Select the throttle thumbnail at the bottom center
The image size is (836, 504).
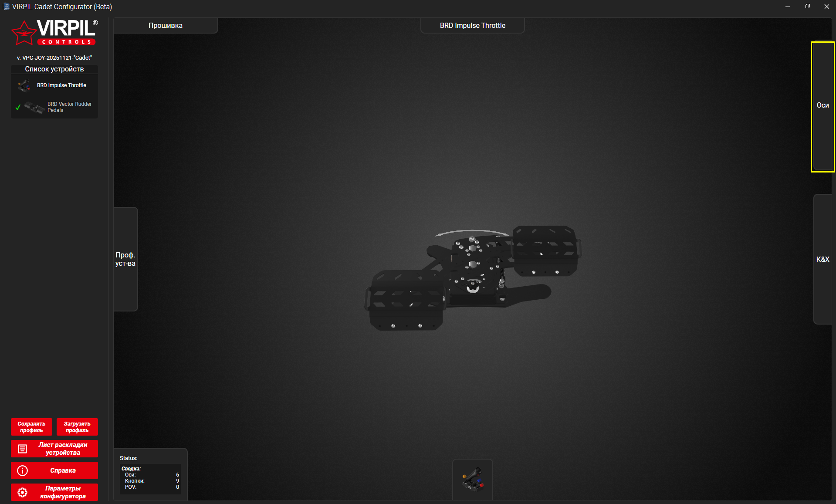[473, 479]
